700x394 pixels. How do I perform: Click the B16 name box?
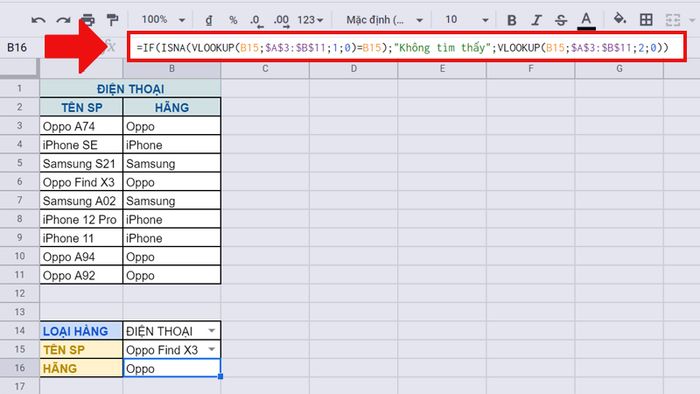point(17,47)
